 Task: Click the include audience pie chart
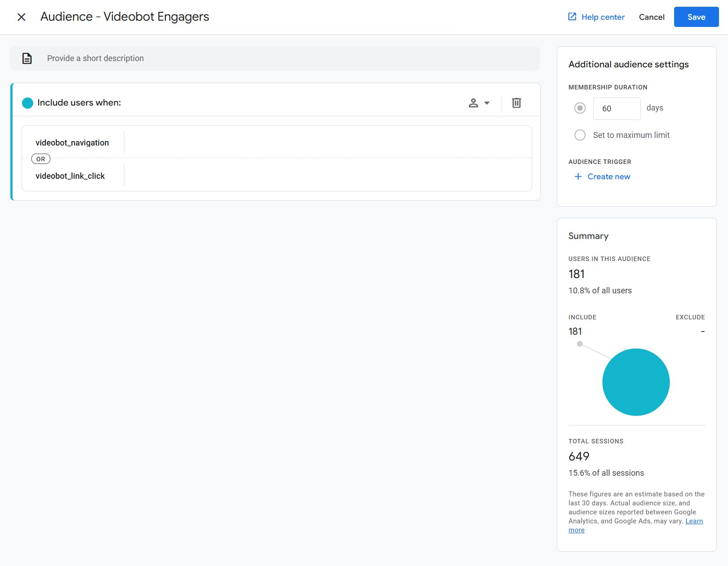pyautogui.click(x=636, y=382)
